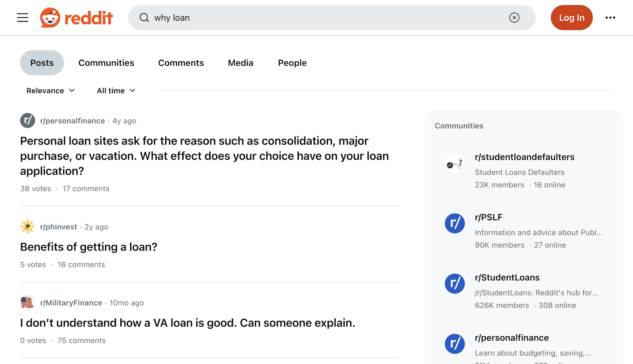The width and height of the screenshot is (633, 364).
Task: Select the r/MilitaryFinance flag avatar
Action: [27, 302]
